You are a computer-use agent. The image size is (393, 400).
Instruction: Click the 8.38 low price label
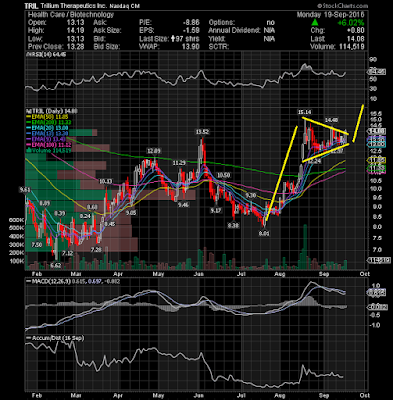click(x=234, y=226)
